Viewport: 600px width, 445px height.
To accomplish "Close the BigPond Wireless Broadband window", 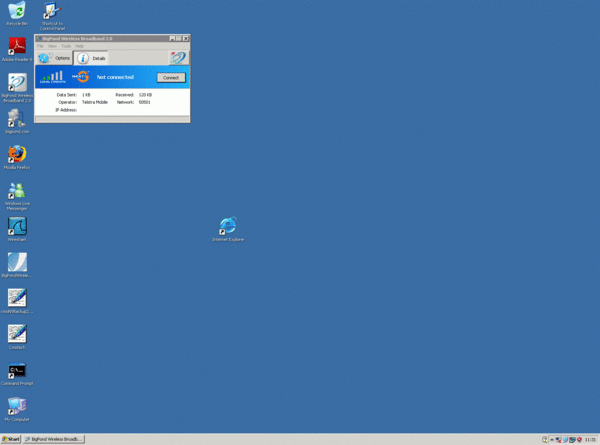I will click(186, 38).
